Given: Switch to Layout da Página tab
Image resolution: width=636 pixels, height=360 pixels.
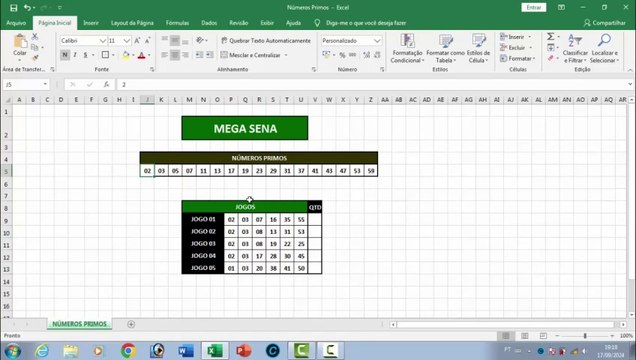Looking at the screenshot, I should pyautogui.click(x=132, y=23).
